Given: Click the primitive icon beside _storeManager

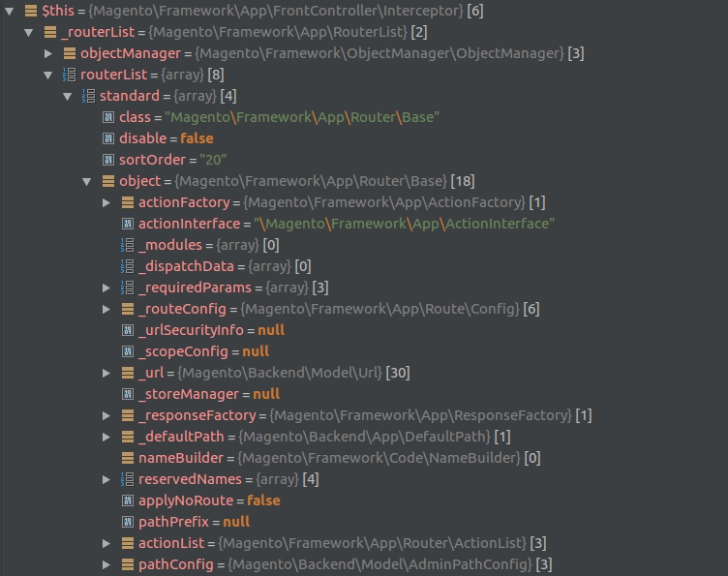Looking at the screenshot, I should (128, 395).
